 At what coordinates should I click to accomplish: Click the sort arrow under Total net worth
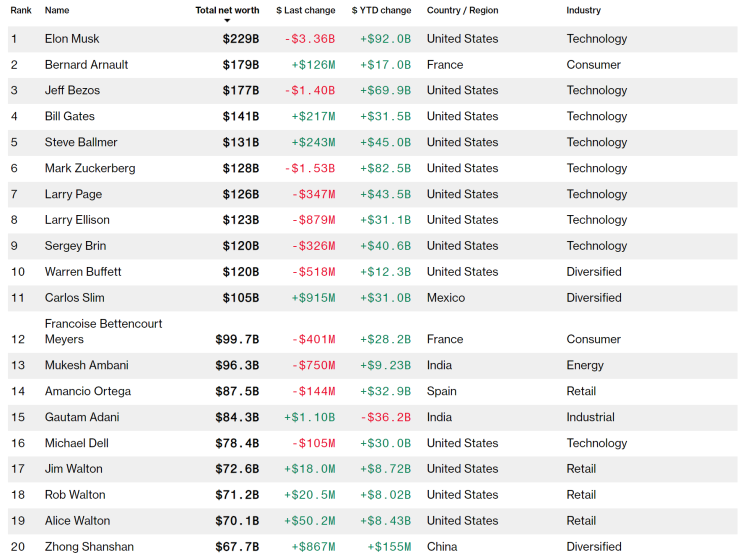tap(227, 21)
